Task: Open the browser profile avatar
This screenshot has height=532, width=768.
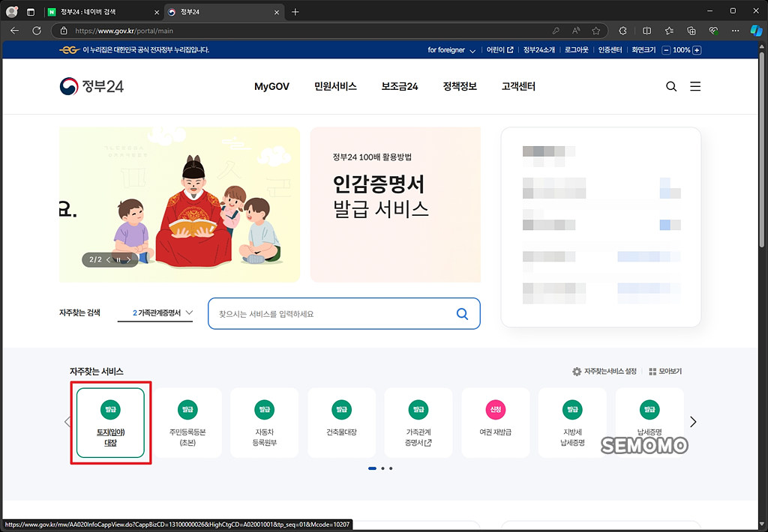Action: (12, 12)
